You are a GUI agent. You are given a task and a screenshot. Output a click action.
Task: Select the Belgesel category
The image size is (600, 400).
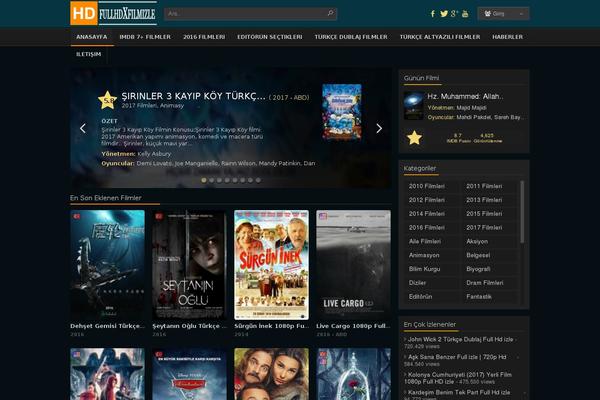[478, 255]
